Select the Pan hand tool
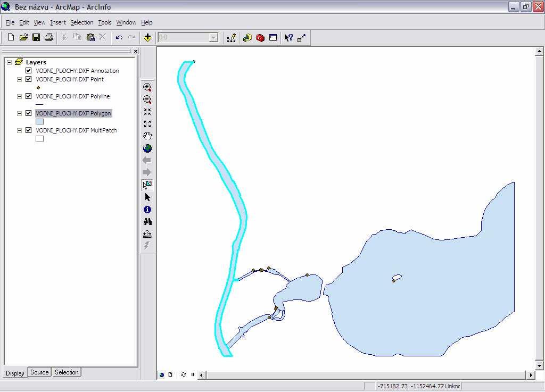Viewport: 545px width, 392px height. click(x=147, y=136)
